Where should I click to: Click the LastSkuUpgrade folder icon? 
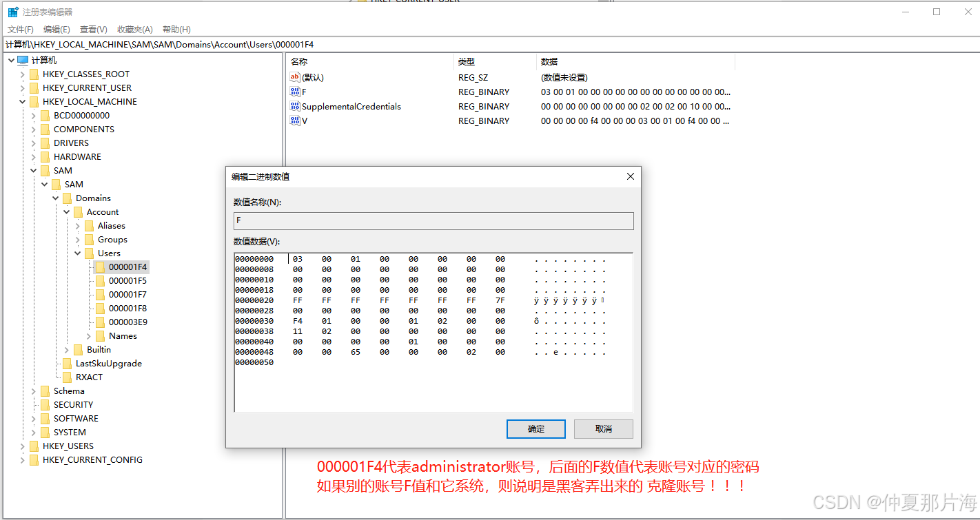click(67, 363)
